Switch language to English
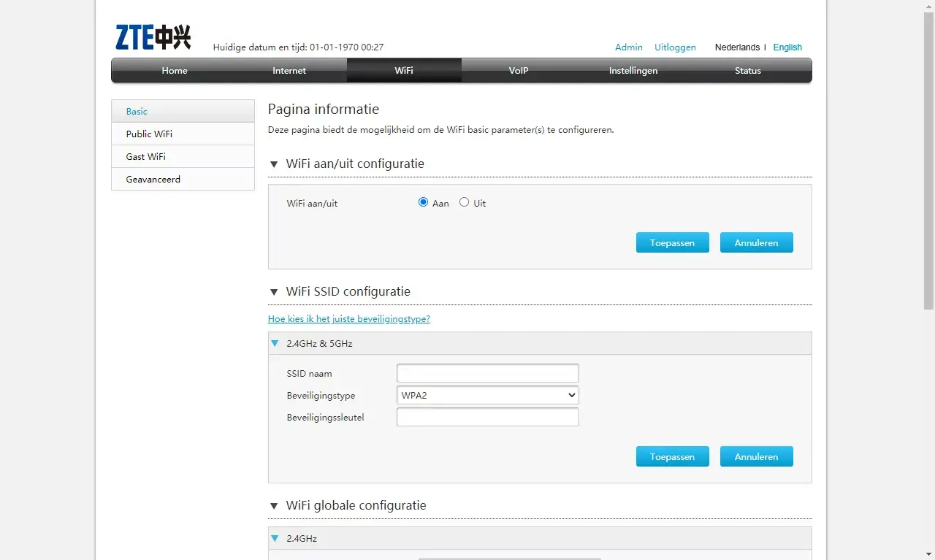935x560 pixels. point(787,47)
